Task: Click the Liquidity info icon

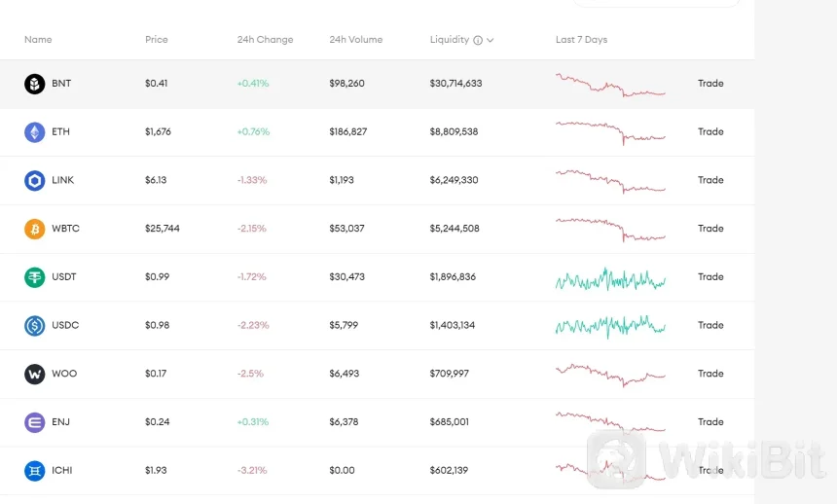Action: click(x=478, y=41)
